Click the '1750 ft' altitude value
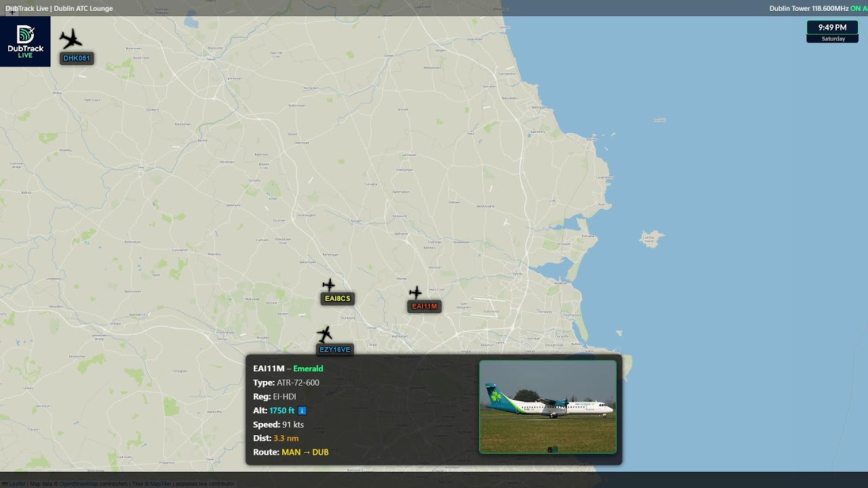The width and height of the screenshot is (868, 488). 282,411
